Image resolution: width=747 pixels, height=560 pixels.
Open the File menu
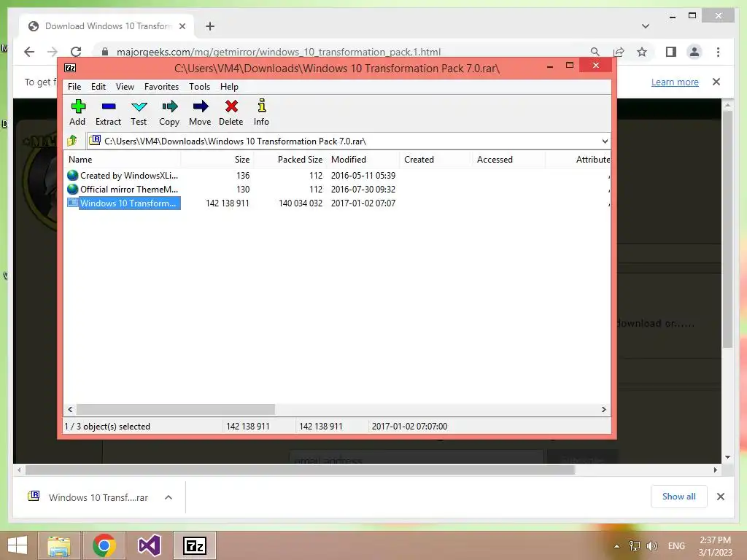74,87
